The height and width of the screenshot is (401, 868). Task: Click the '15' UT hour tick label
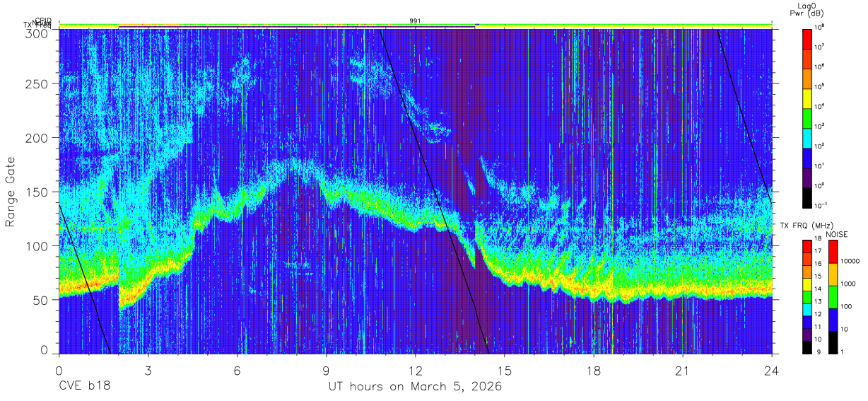505,370
